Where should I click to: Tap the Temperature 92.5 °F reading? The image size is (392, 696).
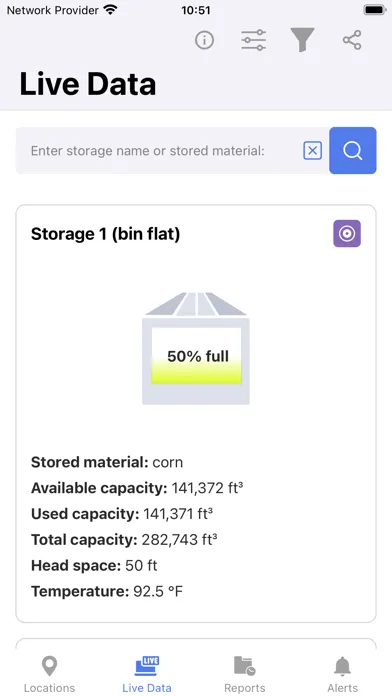[107, 591]
